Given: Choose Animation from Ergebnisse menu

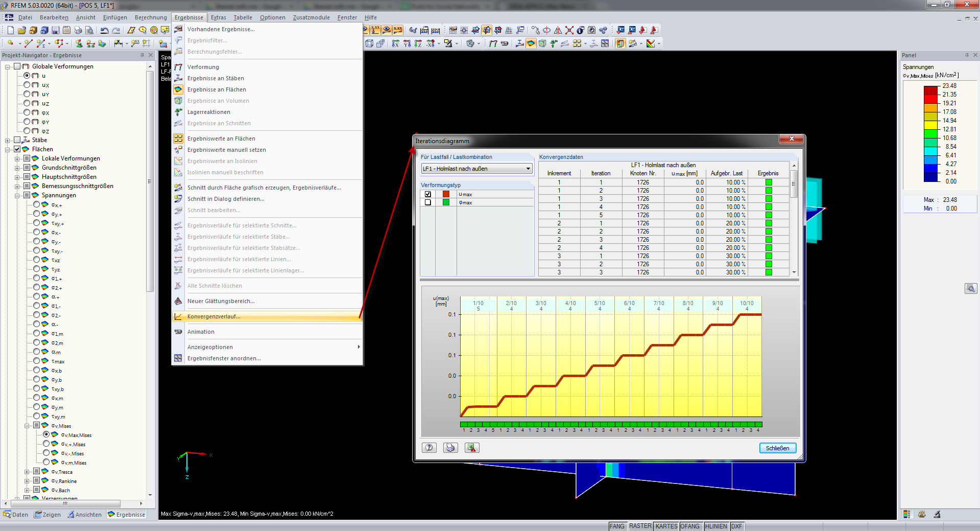Looking at the screenshot, I should 267,332.
